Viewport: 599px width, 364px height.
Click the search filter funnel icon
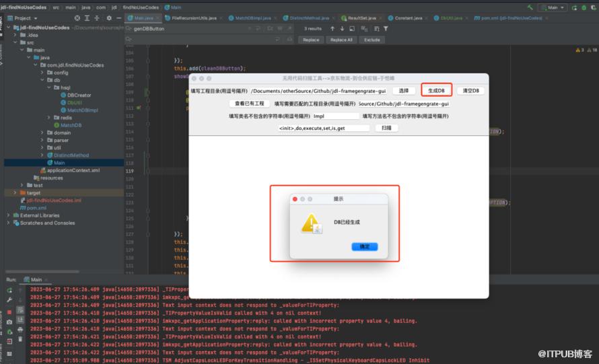(386, 29)
